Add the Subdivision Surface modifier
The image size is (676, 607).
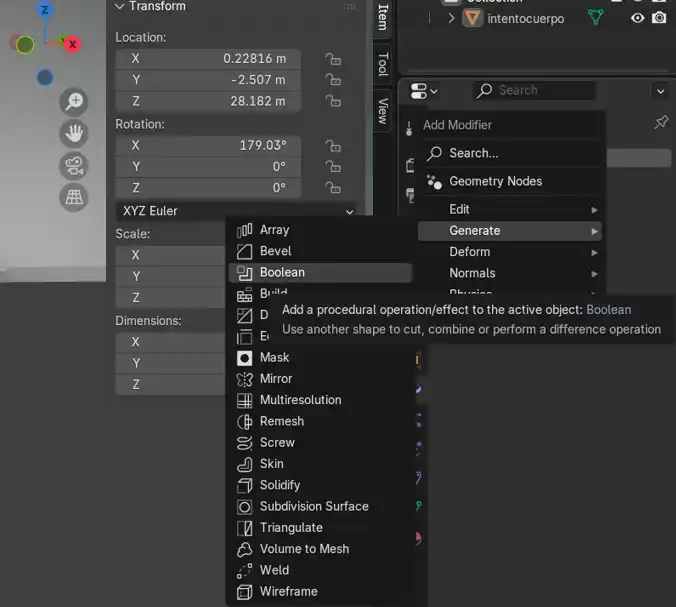pos(320,506)
